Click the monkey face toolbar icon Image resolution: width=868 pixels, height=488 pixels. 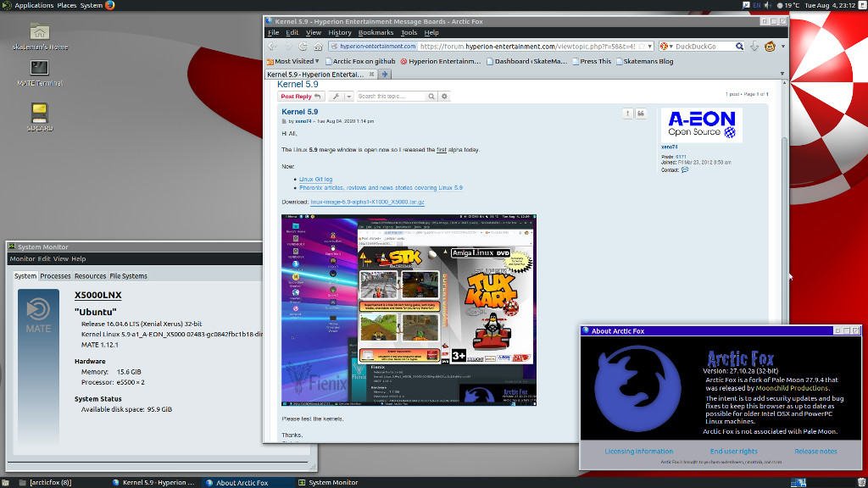point(770,47)
